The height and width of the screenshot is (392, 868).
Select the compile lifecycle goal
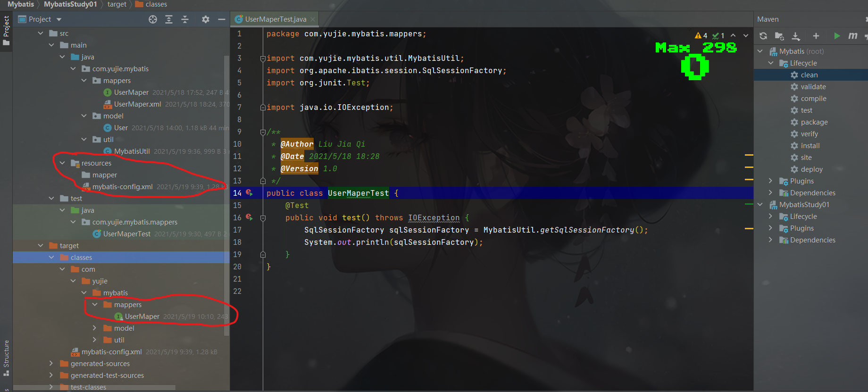(813, 99)
